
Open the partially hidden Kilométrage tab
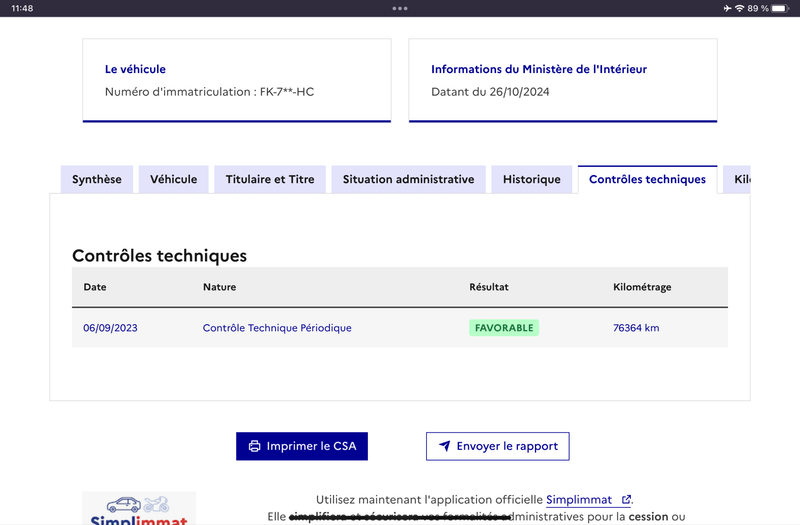[737, 180]
